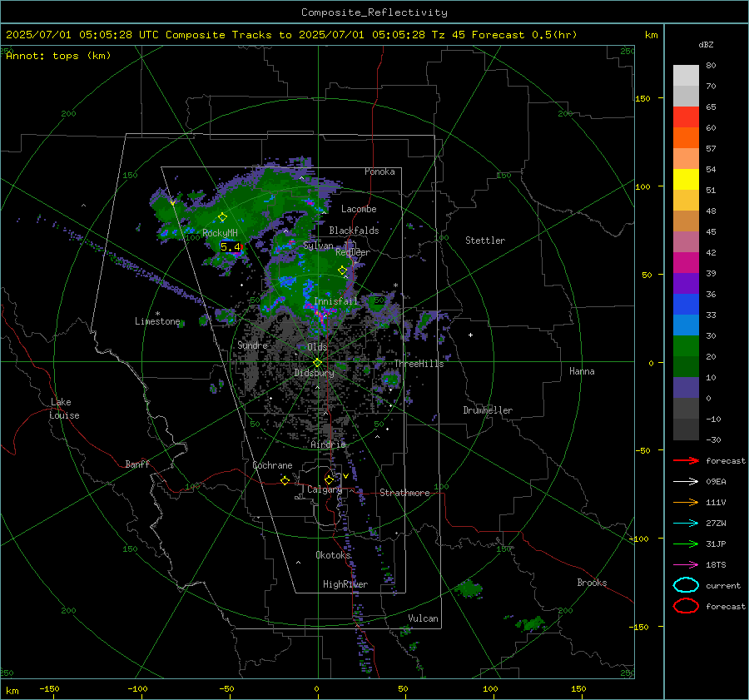
Task: Click the radar-center diamond above Didsbury
Action: [x=318, y=362]
